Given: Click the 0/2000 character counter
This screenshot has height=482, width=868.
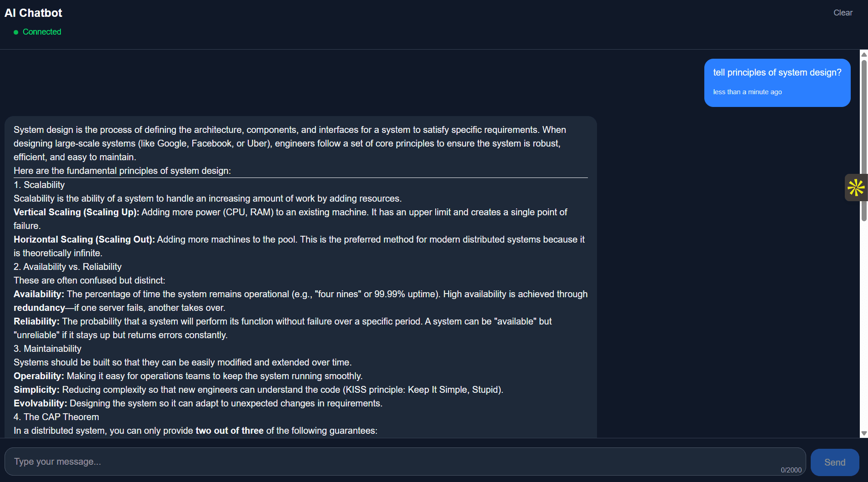Looking at the screenshot, I should 791,470.
